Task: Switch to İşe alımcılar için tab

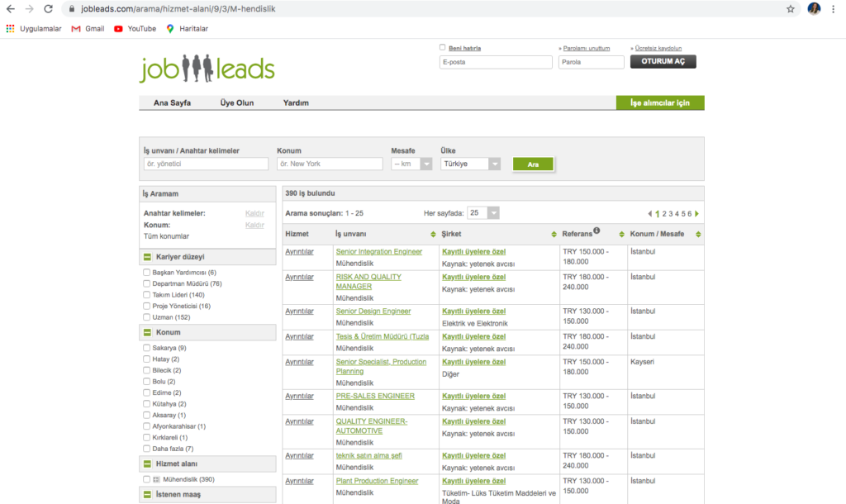Action: (x=660, y=103)
